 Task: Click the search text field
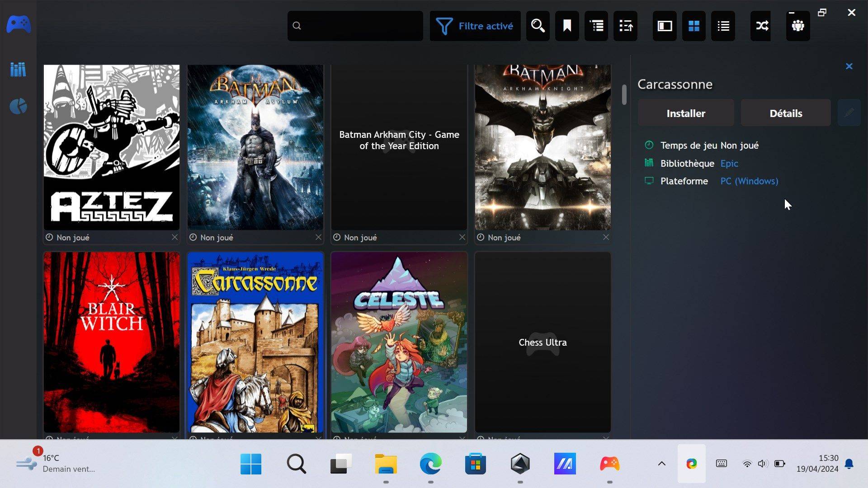click(x=355, y=26)
